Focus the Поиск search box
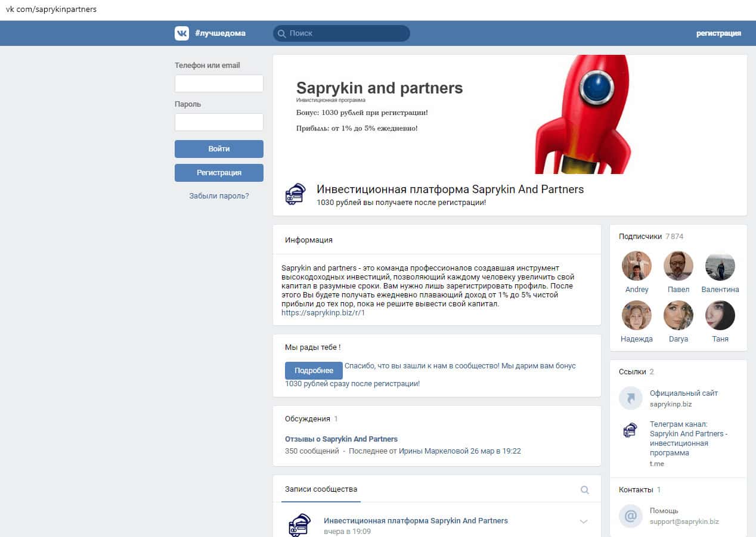756x537 pixels. [x=342, y=33]
